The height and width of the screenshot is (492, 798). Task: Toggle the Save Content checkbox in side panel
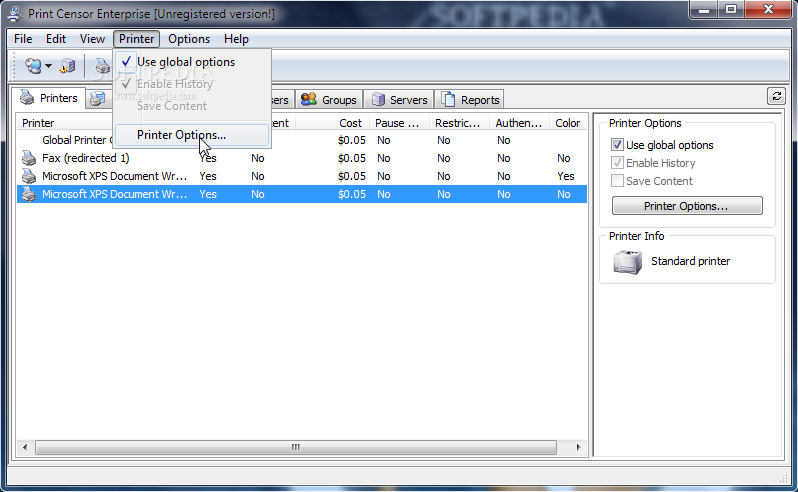[617, 181]
